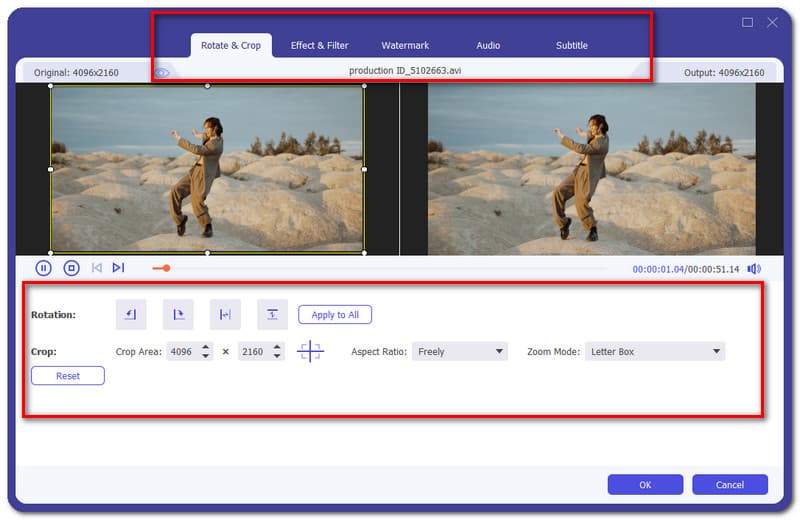This screenshot has width=800, height=520.
Task: Flip the video vertically
Action: [x=272, y=315]
